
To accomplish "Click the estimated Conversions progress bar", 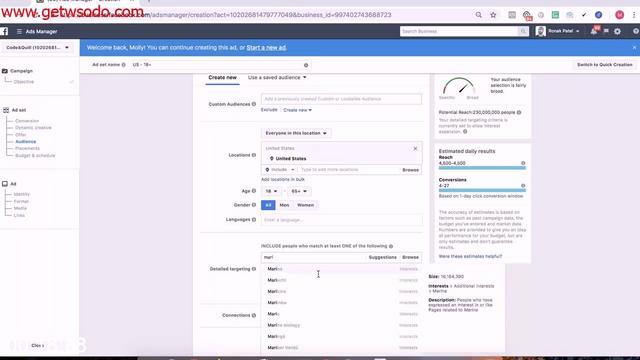I will (x=482, y=190).
